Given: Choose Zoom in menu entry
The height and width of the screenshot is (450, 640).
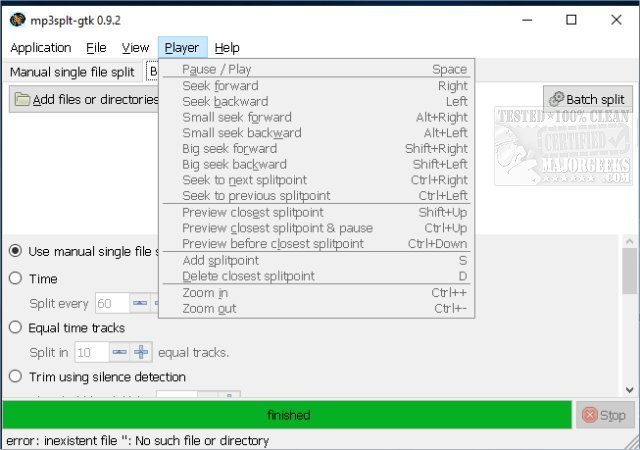Looking at the screenshot, I should (316, 293).
